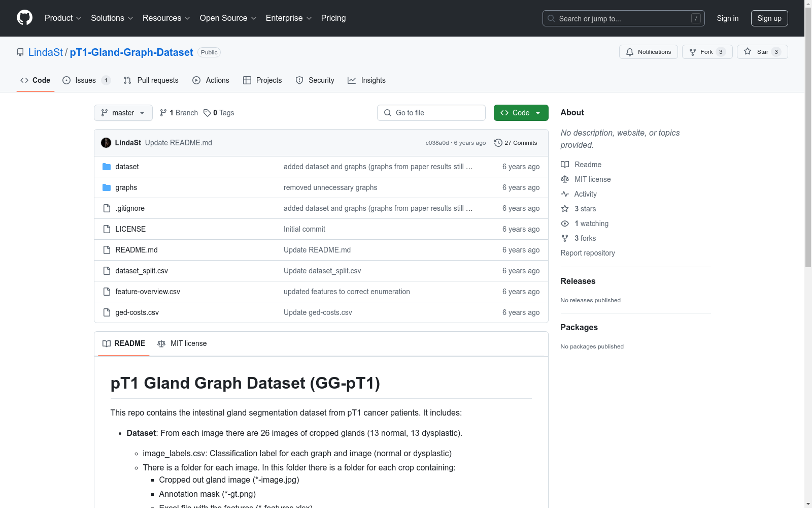Open the Projects tab
Screen dimensions: 812x508
click(262, 80)
